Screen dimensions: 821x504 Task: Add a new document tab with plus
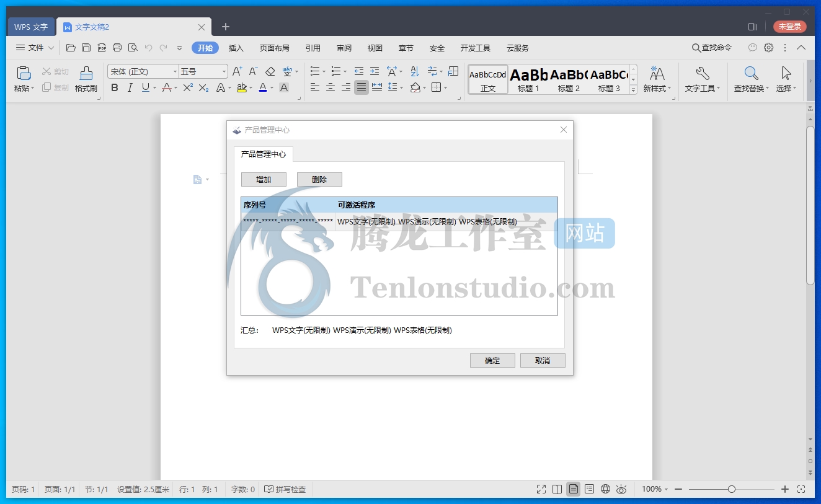pos(225,27)
